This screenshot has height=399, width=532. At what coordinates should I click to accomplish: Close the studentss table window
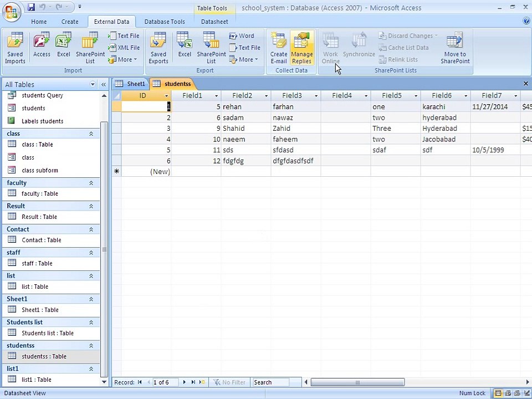point(526,84)
